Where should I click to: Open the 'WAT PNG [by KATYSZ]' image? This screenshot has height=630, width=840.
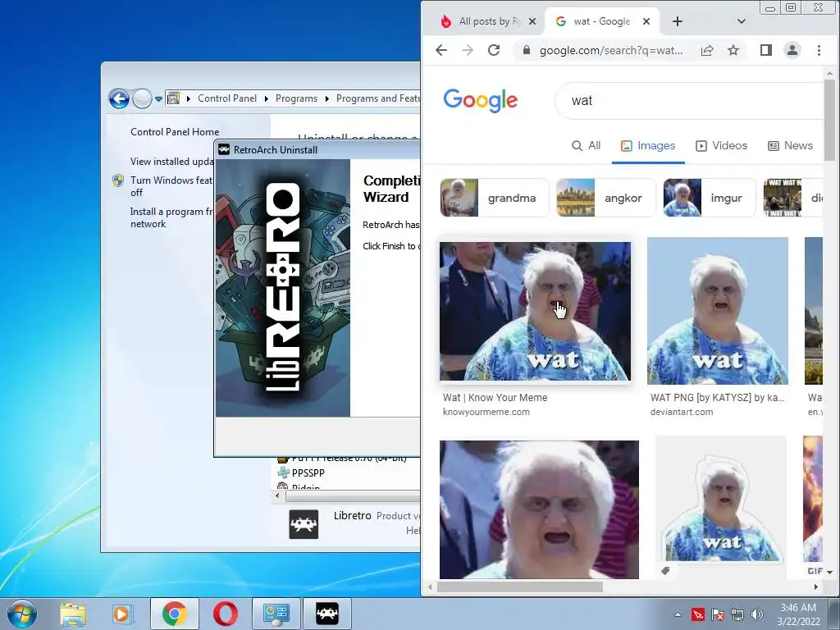pos(718,311)
